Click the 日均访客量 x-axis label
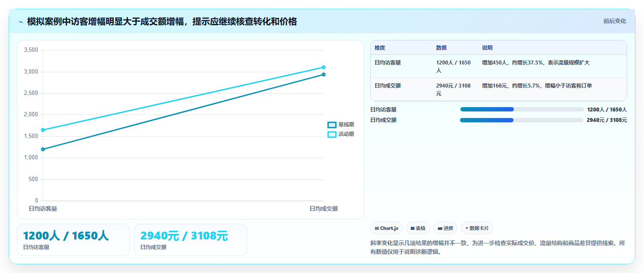 [x=43, y=209]
